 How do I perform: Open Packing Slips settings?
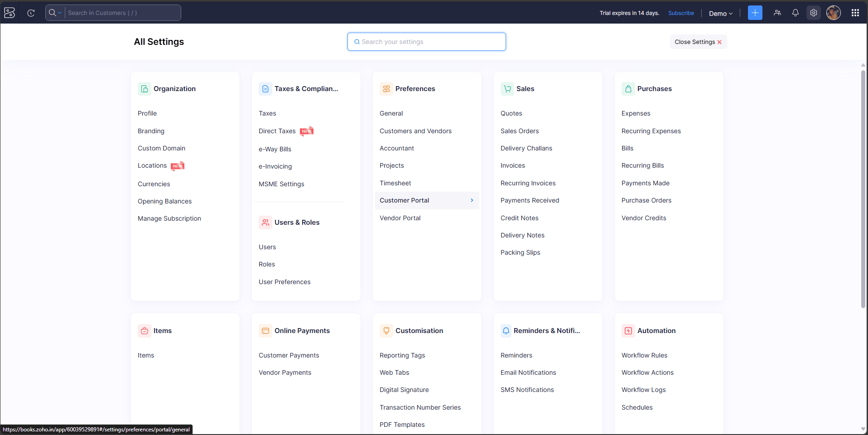(x=520, y=252)
